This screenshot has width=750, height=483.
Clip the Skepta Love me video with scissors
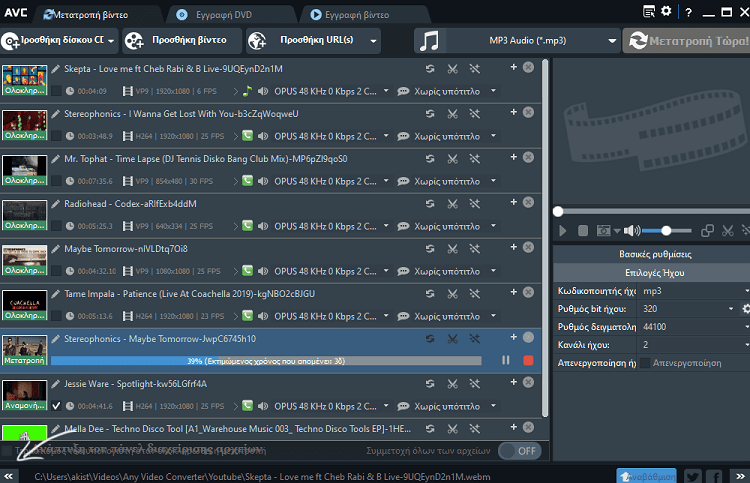(x=452, y=69)
